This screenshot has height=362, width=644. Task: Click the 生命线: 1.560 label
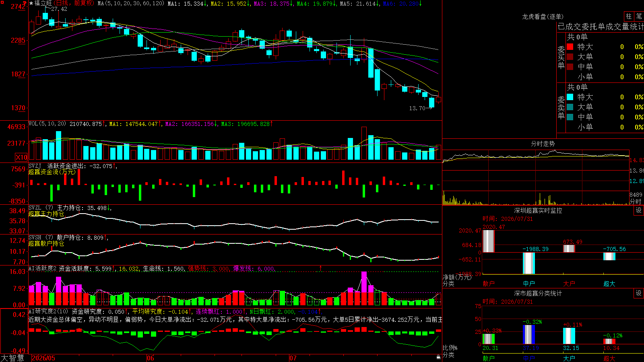(x=164, y=268)
